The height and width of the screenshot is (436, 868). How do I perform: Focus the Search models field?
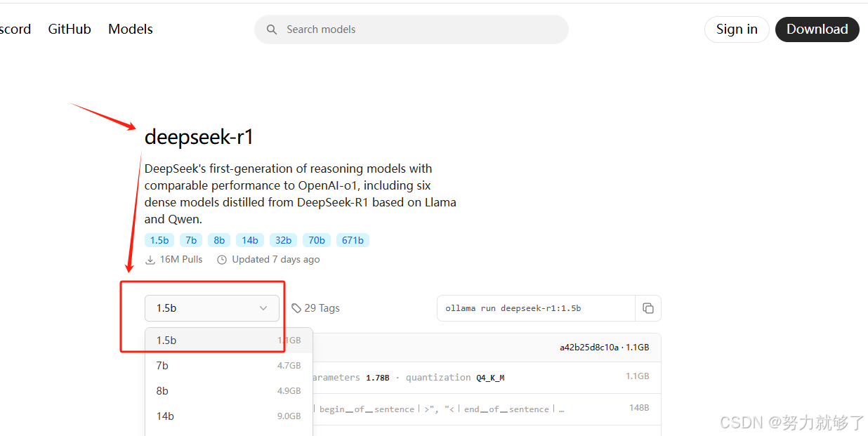click(x=412, y=29)
